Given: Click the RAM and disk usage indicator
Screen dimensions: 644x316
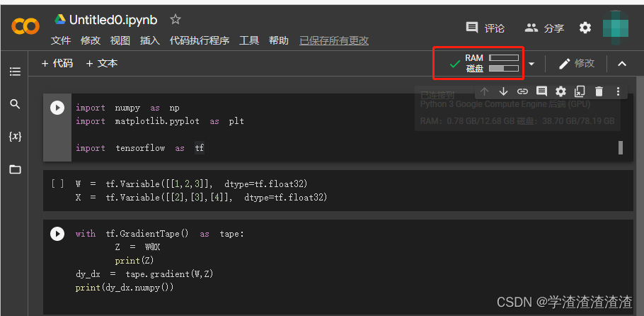Looking at the screenshot, I should pos(492,63).
